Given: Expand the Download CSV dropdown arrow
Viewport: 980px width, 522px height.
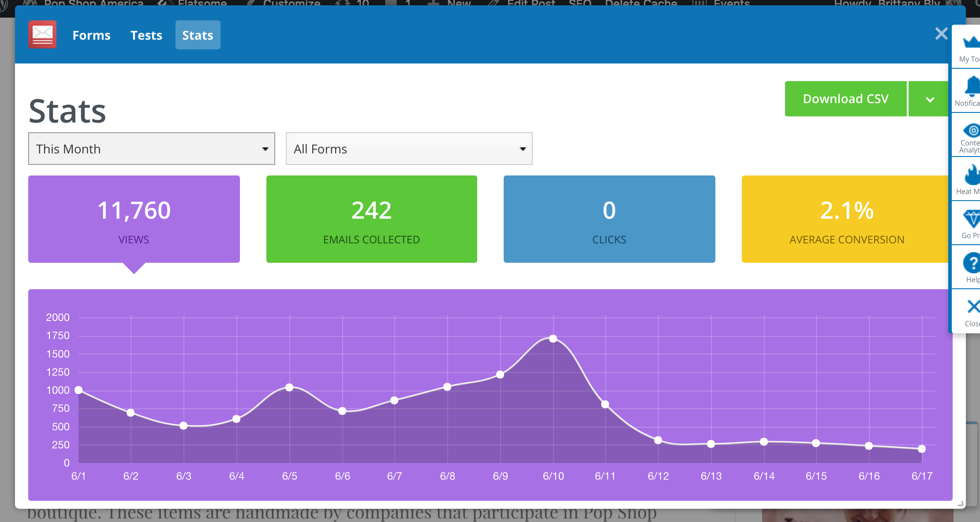Looking at the screenshot, I should [930, 98].
